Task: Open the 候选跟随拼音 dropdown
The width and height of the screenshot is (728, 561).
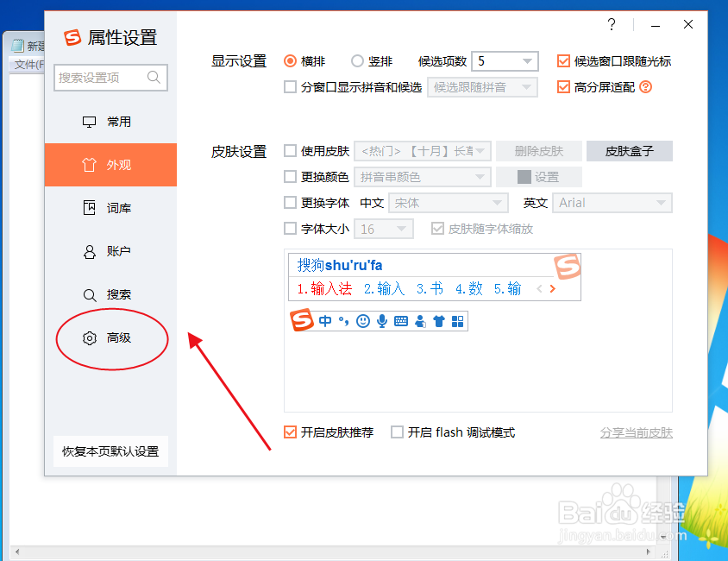Action: pyautogui.click(x=482, y=87)
